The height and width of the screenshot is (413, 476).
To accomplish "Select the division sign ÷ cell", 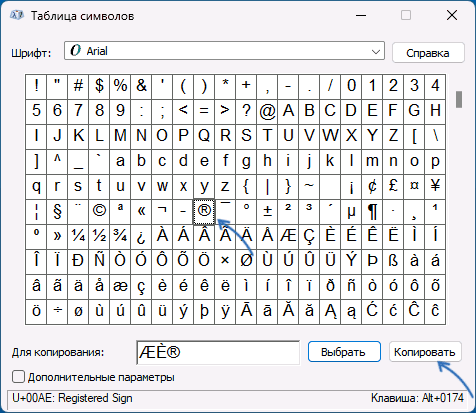I will point(57,312).
